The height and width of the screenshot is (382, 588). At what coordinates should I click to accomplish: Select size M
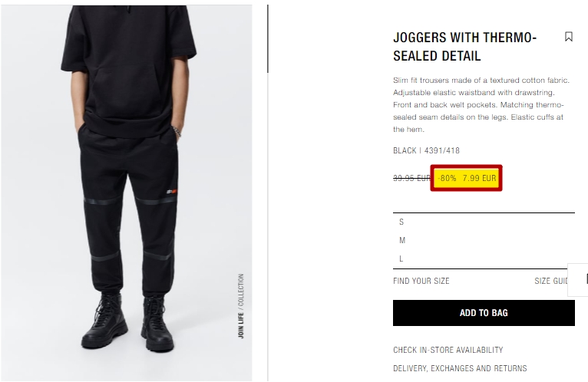[484, 240]
